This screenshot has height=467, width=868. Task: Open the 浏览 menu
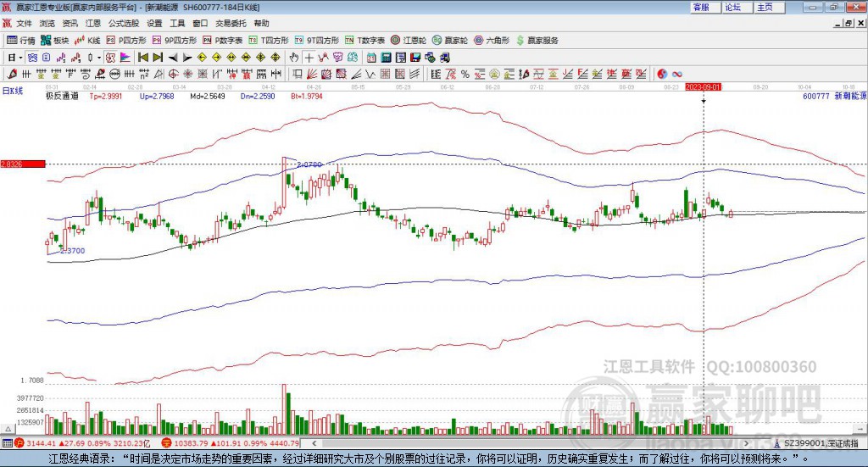pyautogui.click(x=47, y=23)
